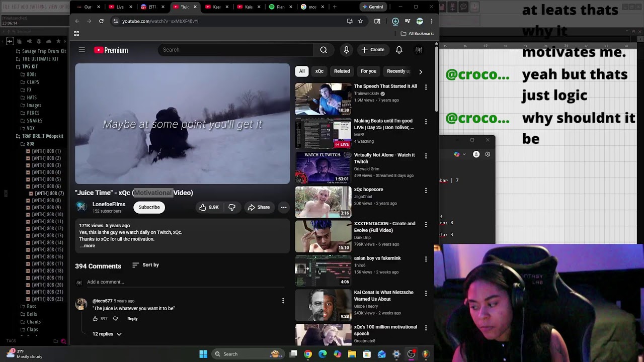The height and width of the screenshot is (362, 644).
Task: Expand the THE ULTIMATE KIT folder
Action: click(x=37, y=59)
